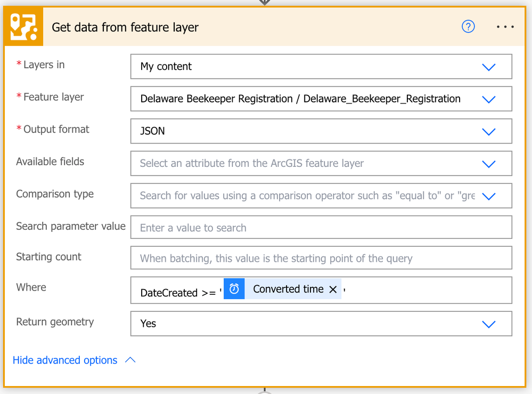Image resolution: width=532 pixels, height=394 pixels.
Task: Collapse advanced options using the up chevron
Action: [x=130, y=360]
